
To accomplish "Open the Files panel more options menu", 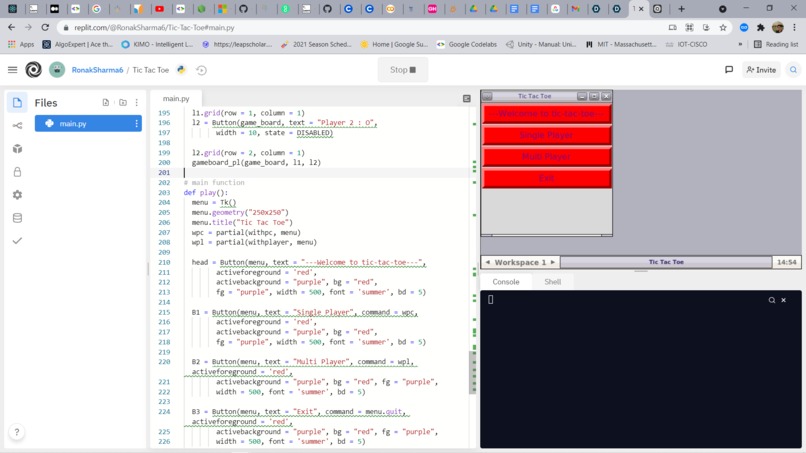I will (x=137, y=102).
